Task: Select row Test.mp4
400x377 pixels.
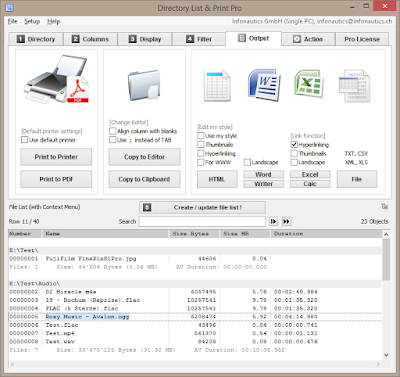Action: click(x=195, y=333)
